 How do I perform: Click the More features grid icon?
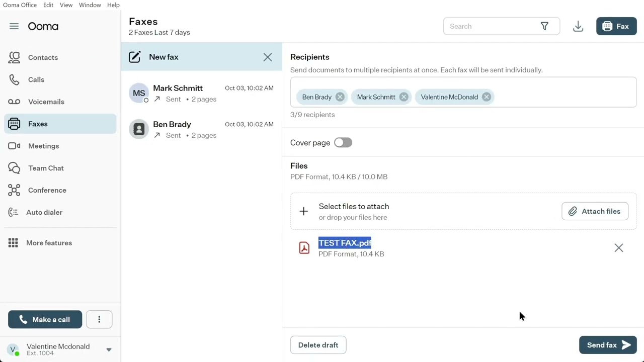pos(13,243)
